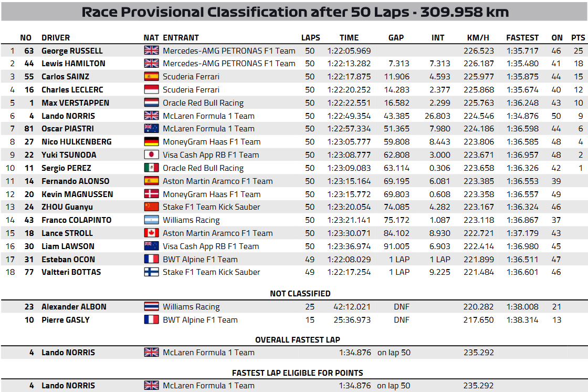Click the Thai flag beside Alexander Albon

[x=151, y=307]
